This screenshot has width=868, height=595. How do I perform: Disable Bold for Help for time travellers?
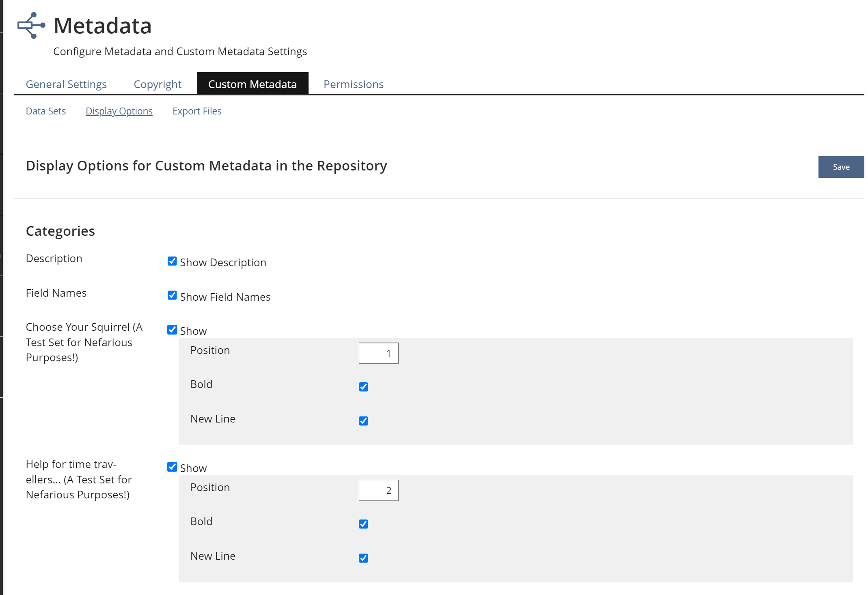tap(363, 524)
